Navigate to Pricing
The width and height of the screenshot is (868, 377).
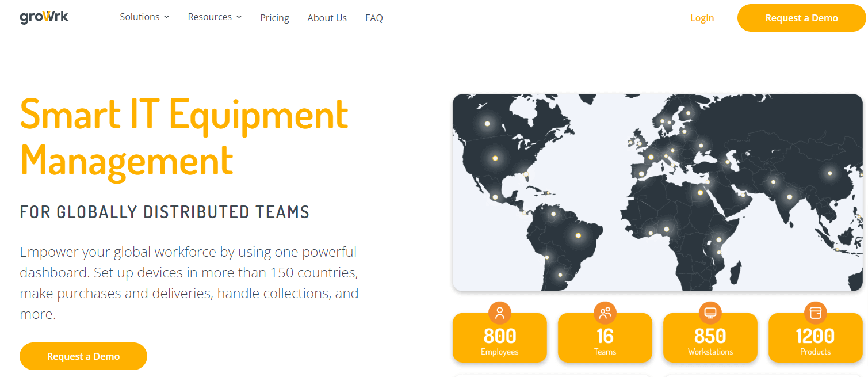coord(274,18)
